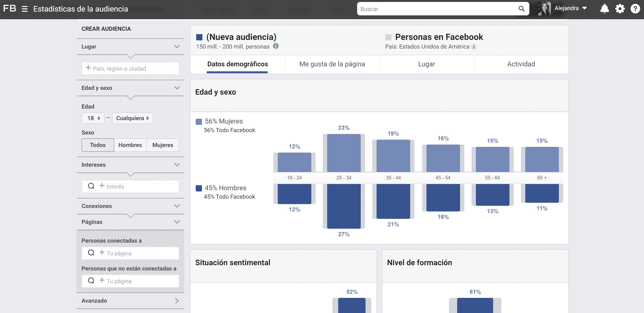Open maximum age dropdown Cualquiera

[132, 118]
